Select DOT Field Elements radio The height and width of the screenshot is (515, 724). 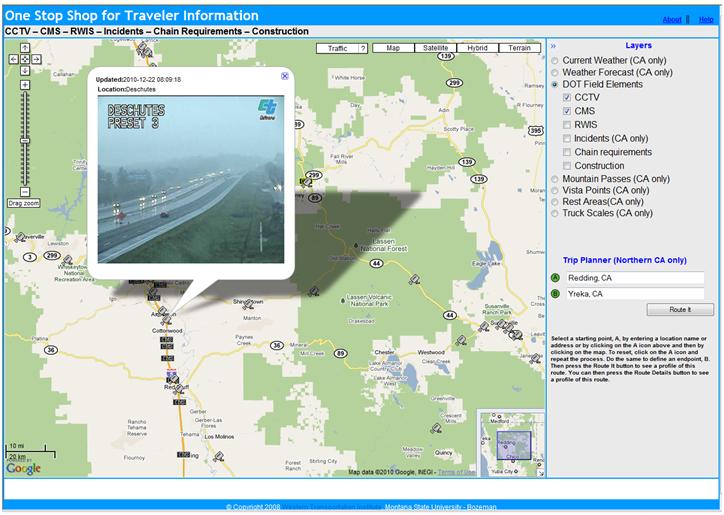[555, 85]
